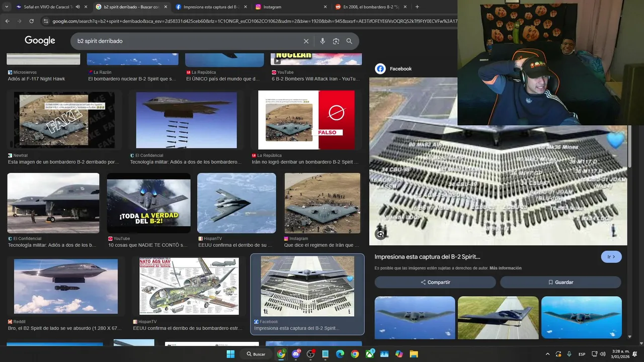Viewport: 644px width, 362px height.
Task: Open the ESP language input selector
Action: (582, 354)
